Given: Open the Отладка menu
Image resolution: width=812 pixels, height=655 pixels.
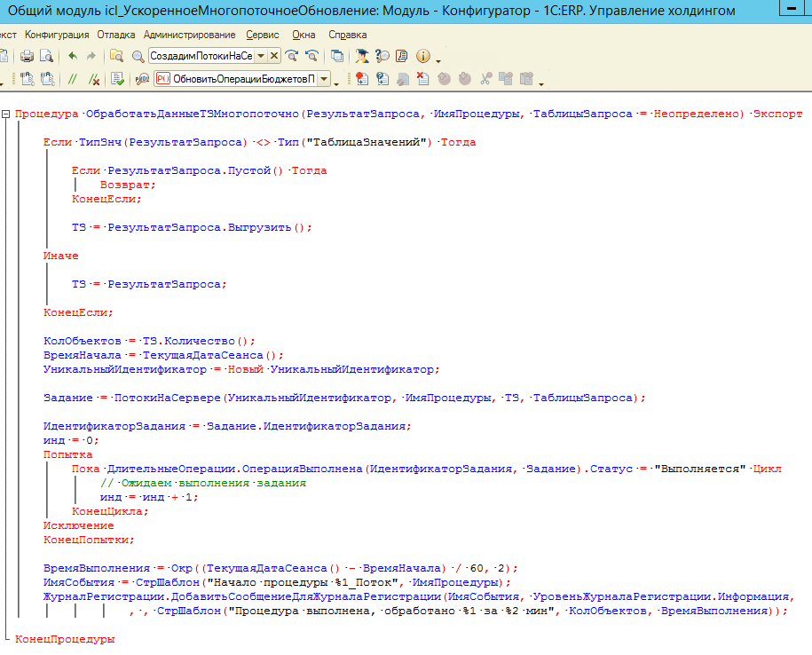Looking at the screenshot, I should tap(116, 35).
